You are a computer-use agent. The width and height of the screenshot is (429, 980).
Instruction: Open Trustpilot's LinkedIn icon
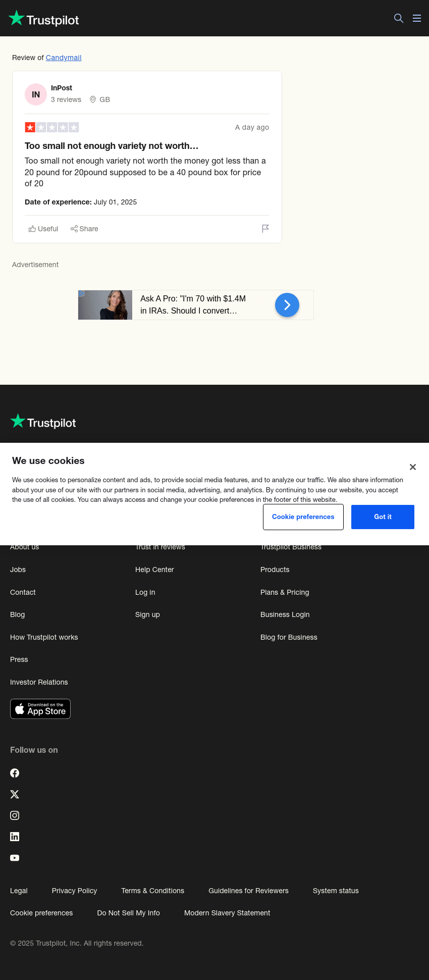(x=15, y=837)
